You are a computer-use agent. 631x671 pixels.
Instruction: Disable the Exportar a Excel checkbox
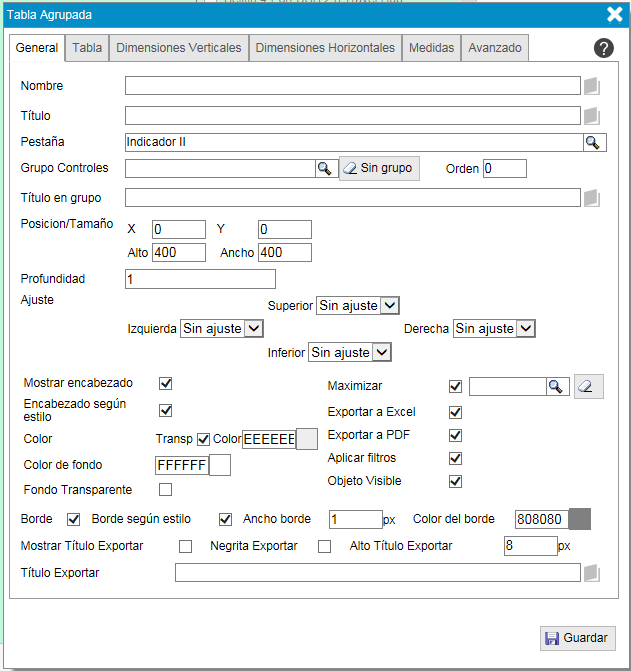[x=456, y=412]
